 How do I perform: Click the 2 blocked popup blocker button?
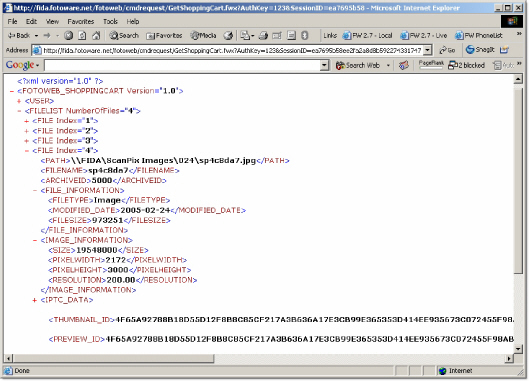coord(466,65)
